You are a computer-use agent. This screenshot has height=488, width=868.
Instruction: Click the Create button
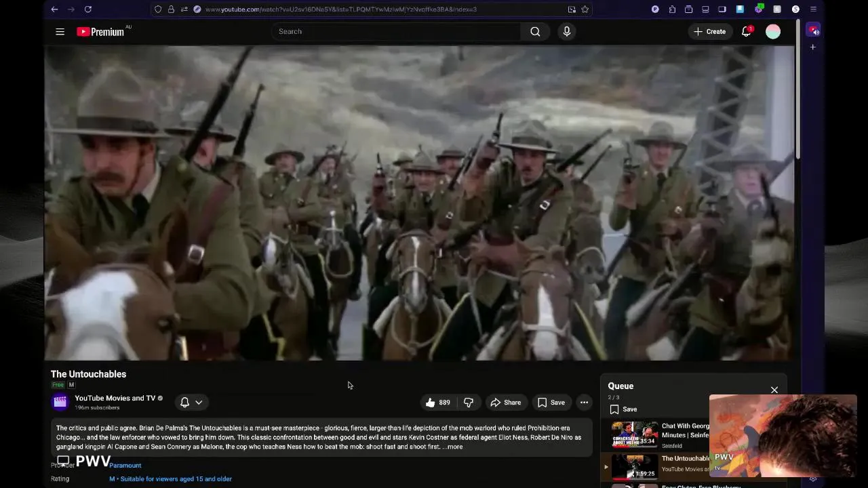tap(709, 31)
